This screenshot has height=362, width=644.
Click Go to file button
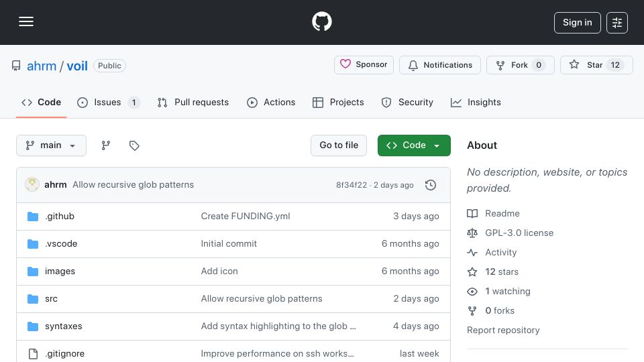(339, 145)
